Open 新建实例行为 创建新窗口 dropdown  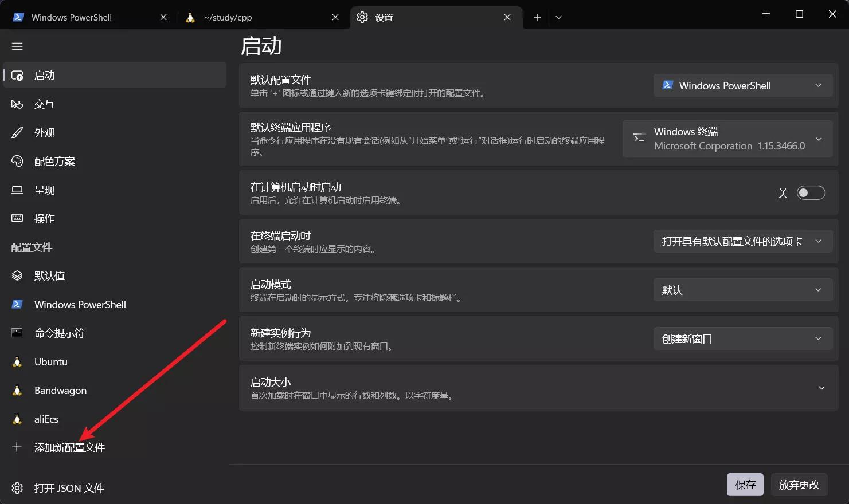click(743, 338)
